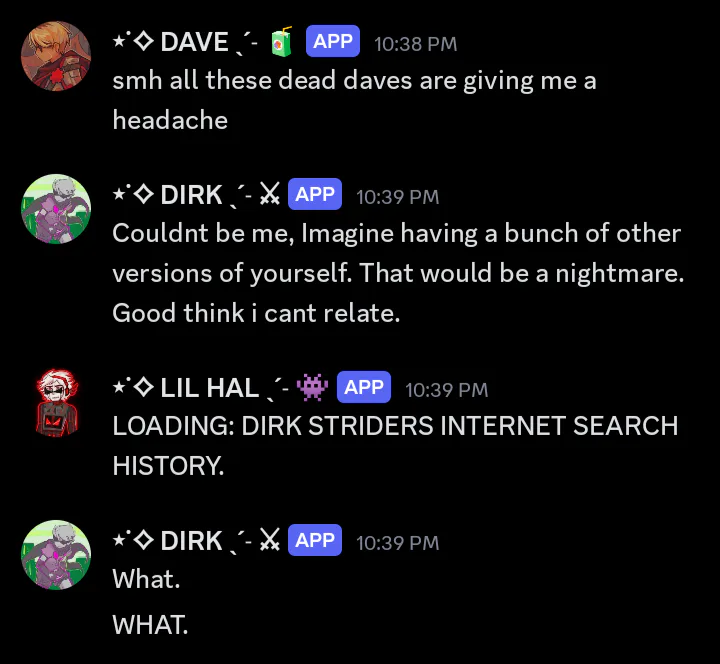720x664 pixels.
Task: Open the last DIRK avatar
Action: (56, 555)
